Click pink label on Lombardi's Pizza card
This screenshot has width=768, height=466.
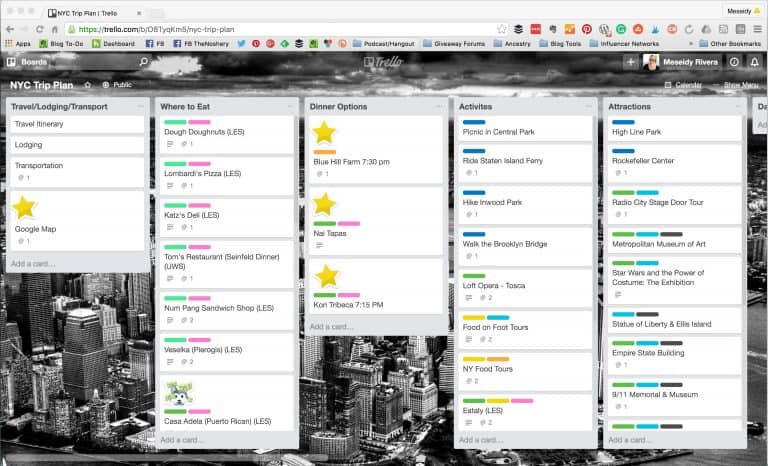(x=199, y=164)
